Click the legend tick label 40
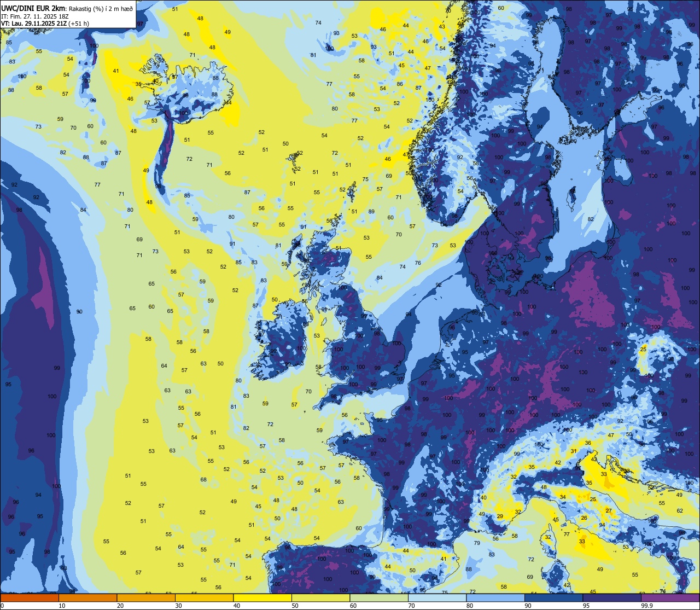Viewport: 700px width, 610px height. (236, 606)
